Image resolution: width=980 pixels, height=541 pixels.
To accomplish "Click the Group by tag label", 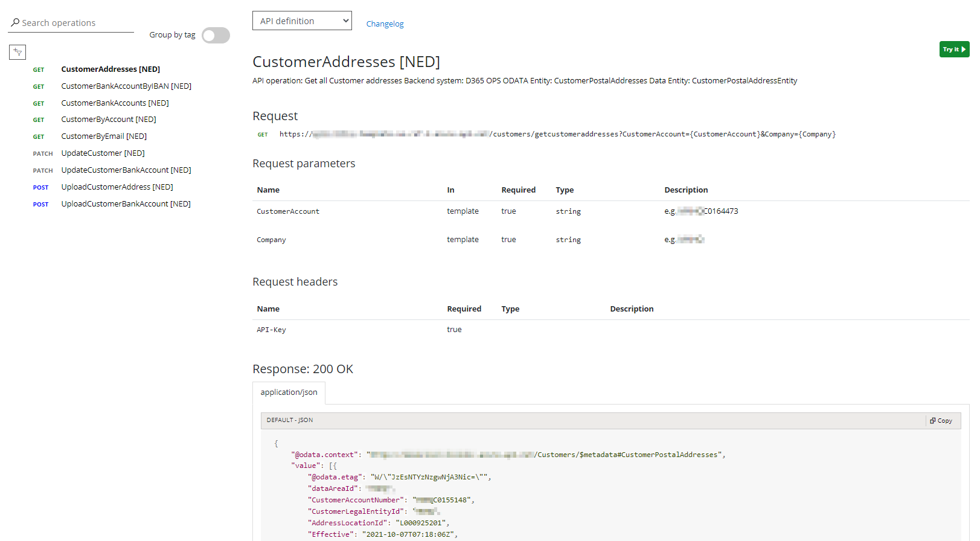I will click(172, 35).
